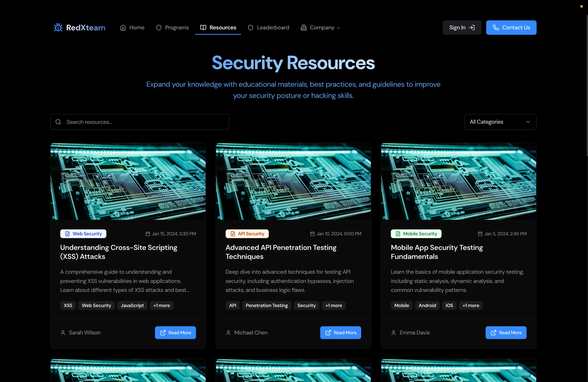Click the user icon beside Emma Davis
This screenshot has height=382, width=588.
(x=394, y=333)
